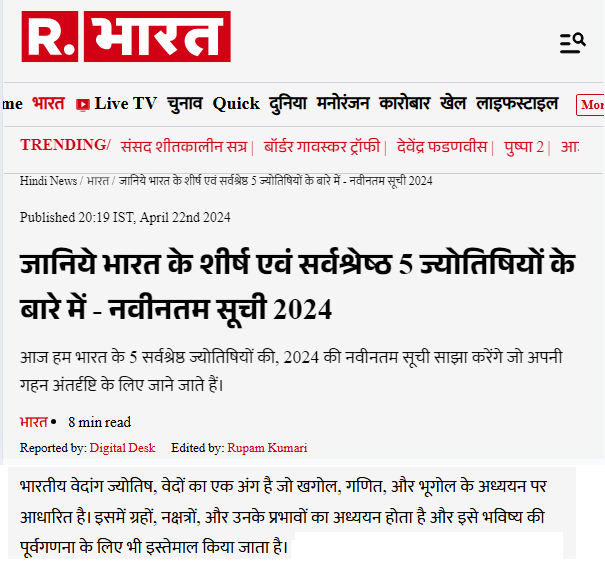Go to the खेल section
Image resolution: width=605 pixels, height=581 pixels.
[453, 104]
